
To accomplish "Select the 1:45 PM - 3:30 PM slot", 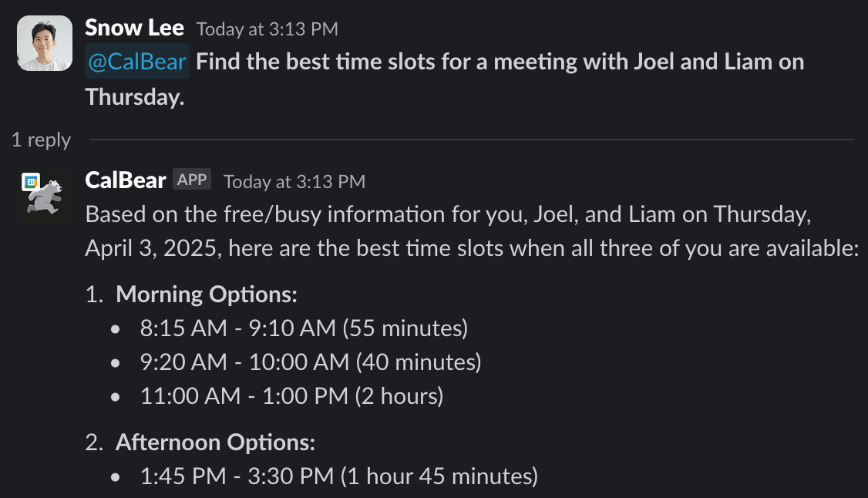I will [338, 476].
